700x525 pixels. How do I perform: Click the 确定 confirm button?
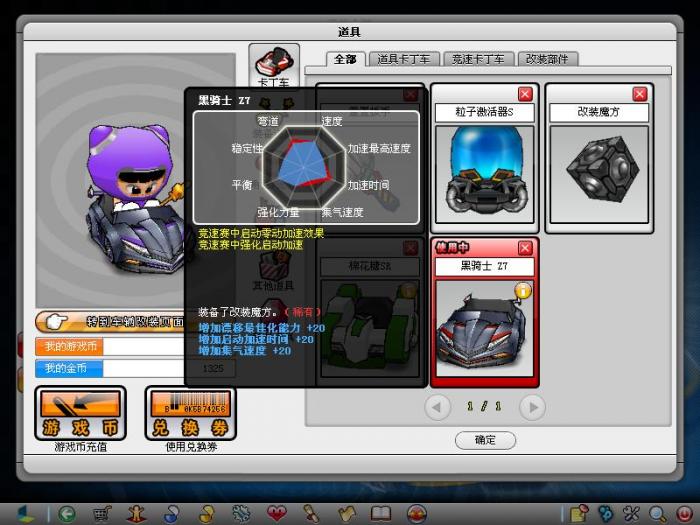coord(485,440)
